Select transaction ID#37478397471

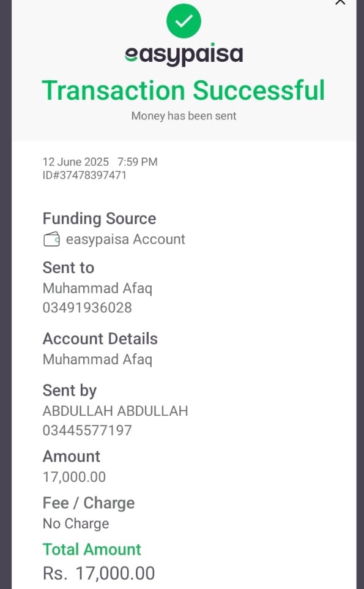click(84, 175)
